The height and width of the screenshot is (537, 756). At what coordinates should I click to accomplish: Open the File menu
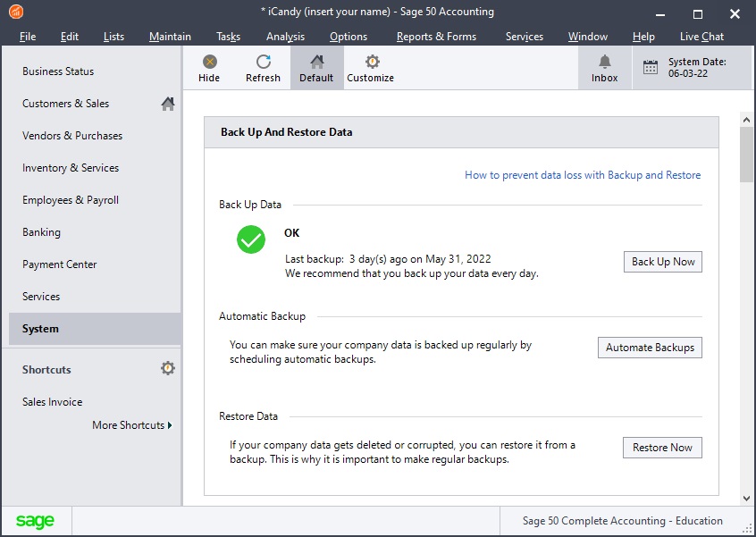tap(28, 37)
